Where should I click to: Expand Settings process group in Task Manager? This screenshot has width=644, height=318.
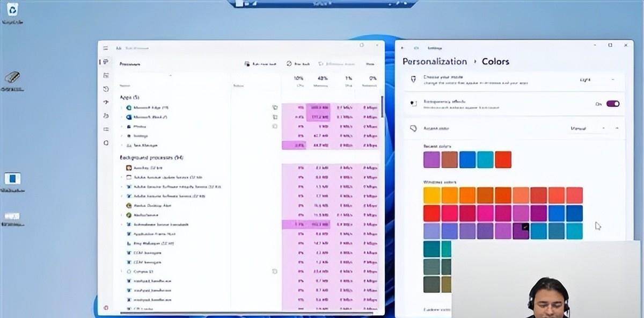[x=122, y=136]
